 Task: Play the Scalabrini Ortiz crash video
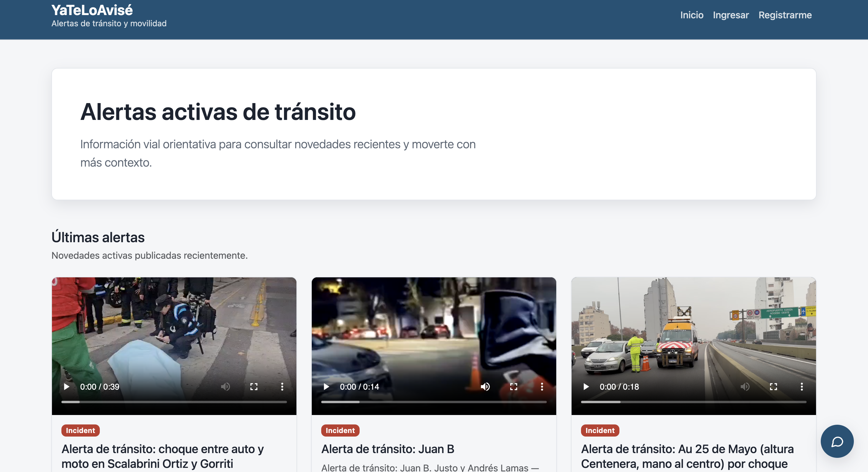(x=67, y=387)
